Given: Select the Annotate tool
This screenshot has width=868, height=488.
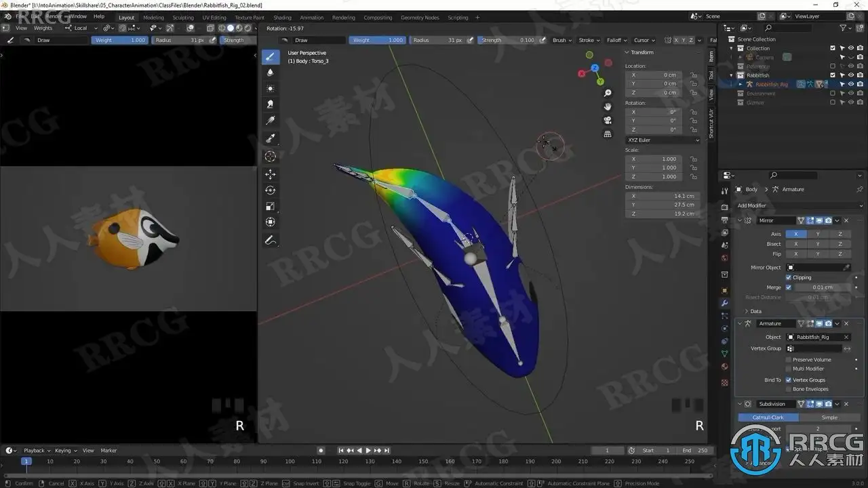Looking at the screenshot, I should [x=271, y=240].
